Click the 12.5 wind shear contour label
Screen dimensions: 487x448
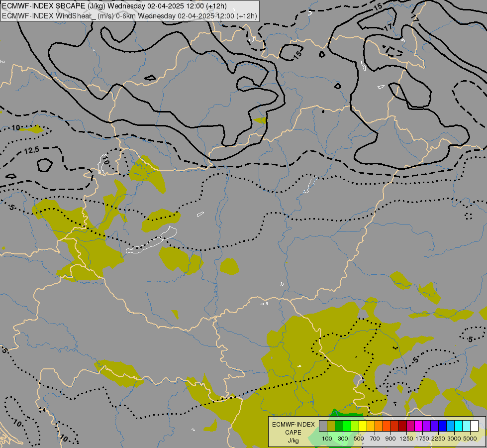tap(32, 150)
